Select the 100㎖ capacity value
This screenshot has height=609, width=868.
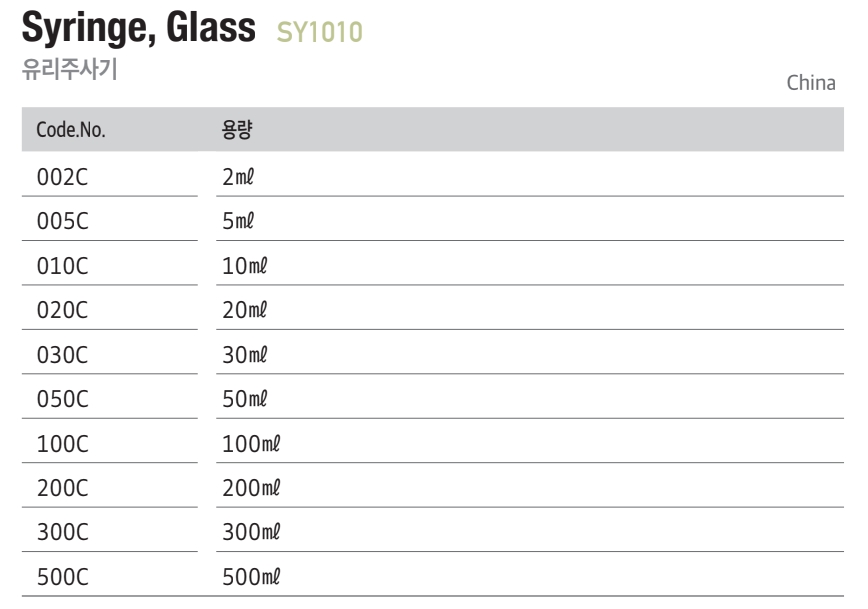coord(251,444)
